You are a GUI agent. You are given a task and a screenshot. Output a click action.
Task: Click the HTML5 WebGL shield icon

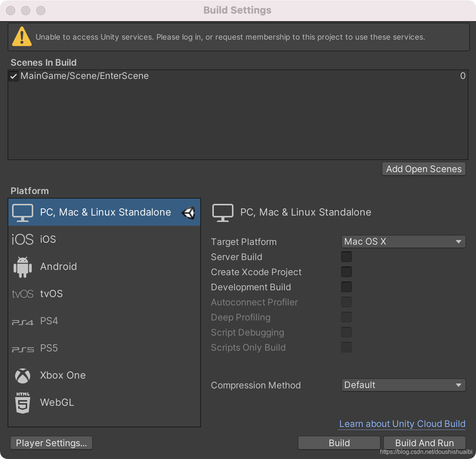click(23, 403)
